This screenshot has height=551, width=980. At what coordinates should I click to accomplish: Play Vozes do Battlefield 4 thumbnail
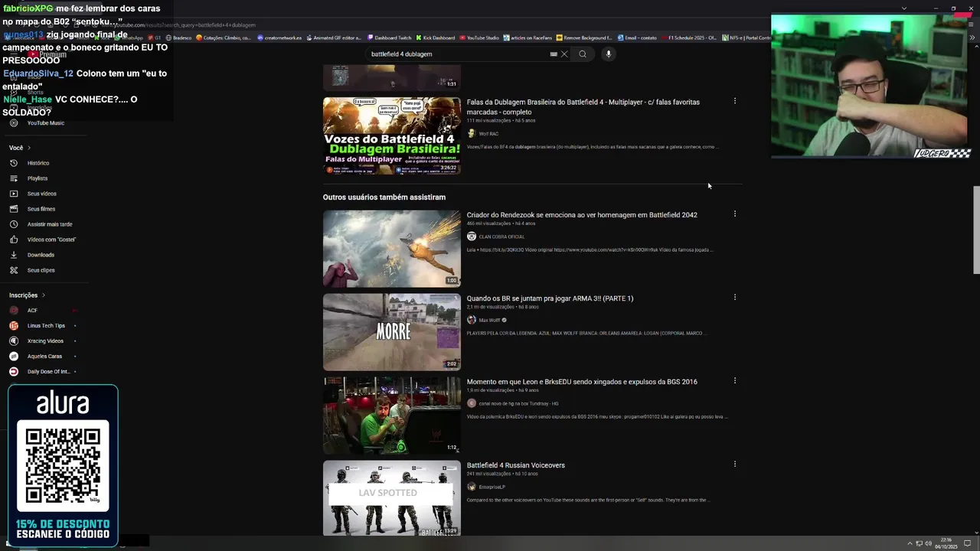(x=392, y=135)
